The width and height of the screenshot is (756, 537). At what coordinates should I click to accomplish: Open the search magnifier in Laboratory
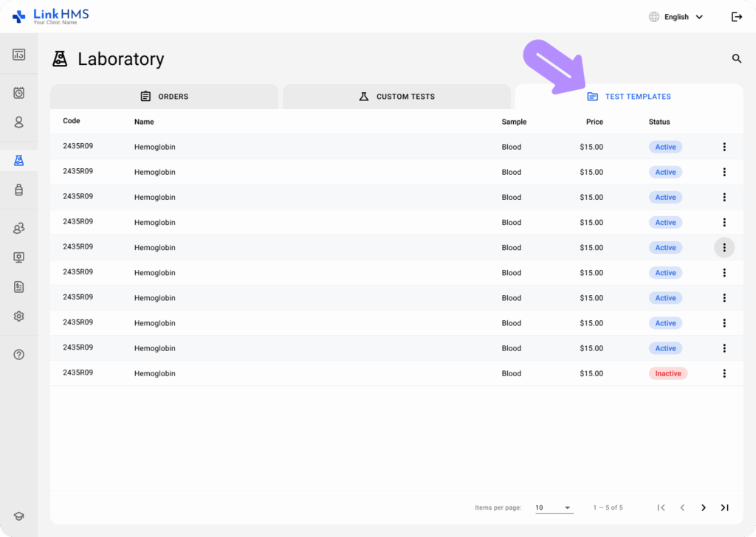(x=737, y=59)
